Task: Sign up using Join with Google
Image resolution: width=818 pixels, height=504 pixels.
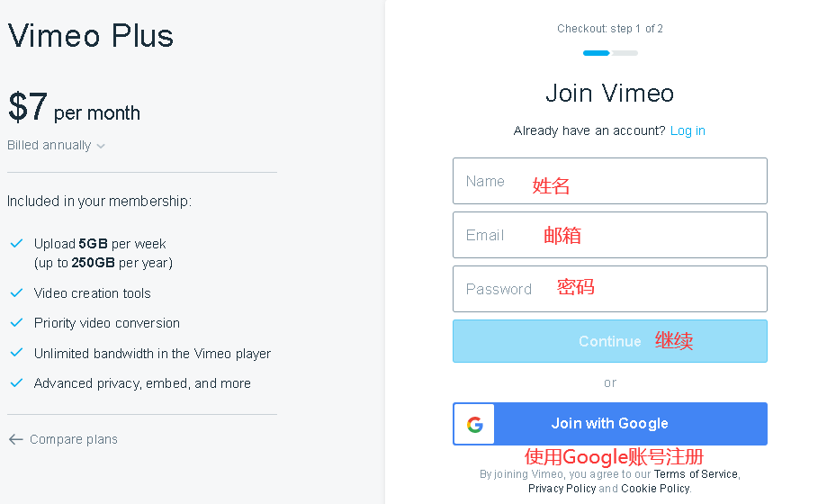Action: pyautogui.click(x=609, y=424)
